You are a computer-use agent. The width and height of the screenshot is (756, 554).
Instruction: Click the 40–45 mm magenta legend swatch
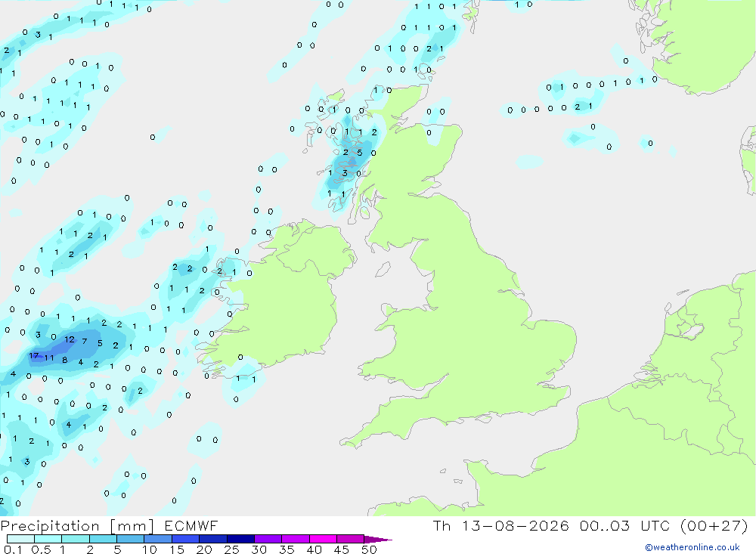pyautogui.click(x=323, y=539)
